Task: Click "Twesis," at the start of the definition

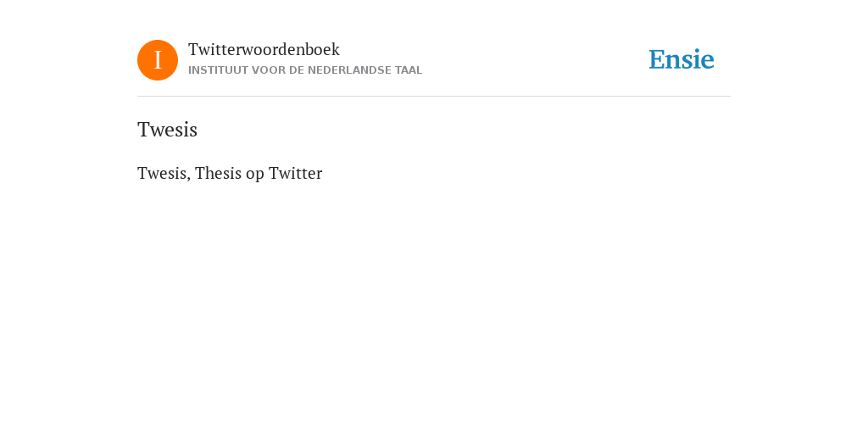Action: pos(164,173)
